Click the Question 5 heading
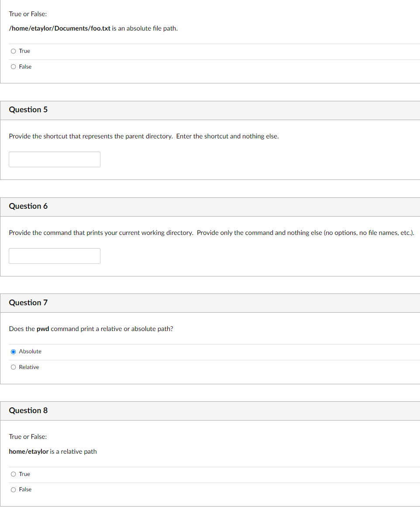This screenshot has height=507, width=420. (x=28, y=110)
